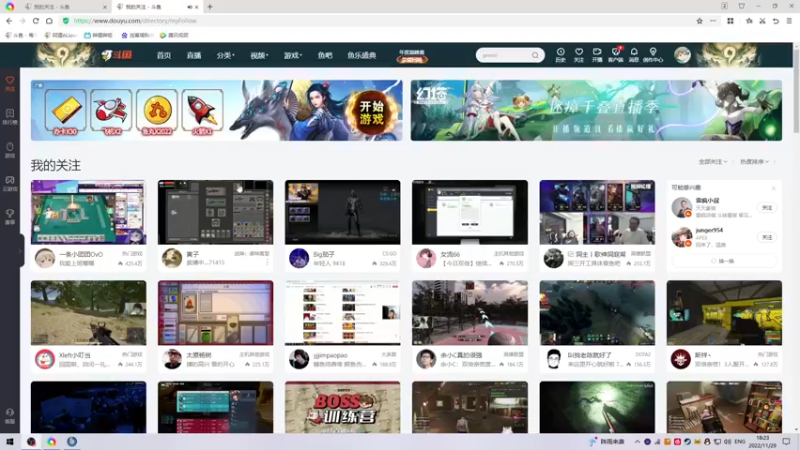Open the 客户端 client download icon
The image size is (800, 450).
tap(616, 55)
